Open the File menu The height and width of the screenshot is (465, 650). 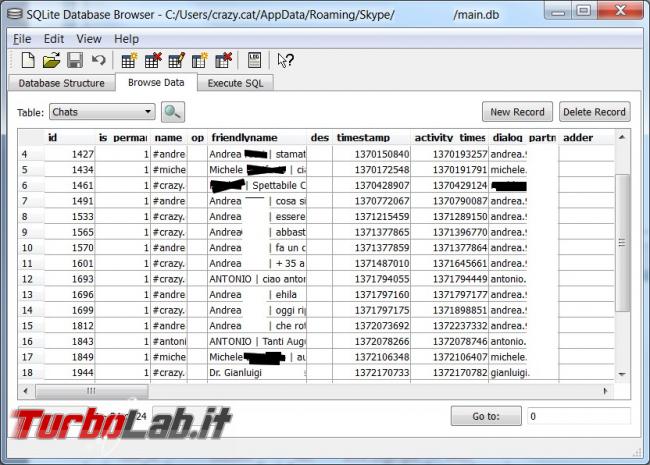(22, 39)
